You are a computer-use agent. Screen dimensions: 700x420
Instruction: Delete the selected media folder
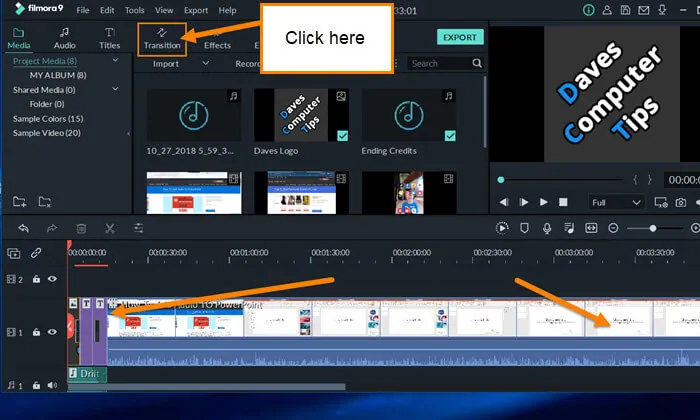point(44,202)
